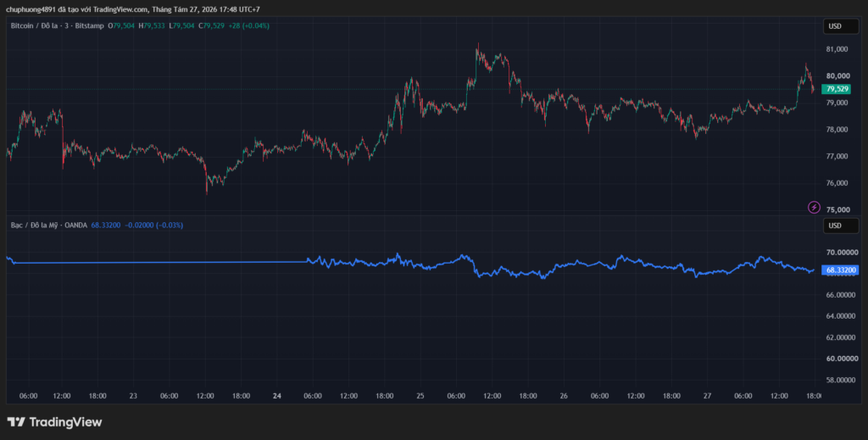Click the close value C79,529
868x440 pixels.
(x=211, y=25)
